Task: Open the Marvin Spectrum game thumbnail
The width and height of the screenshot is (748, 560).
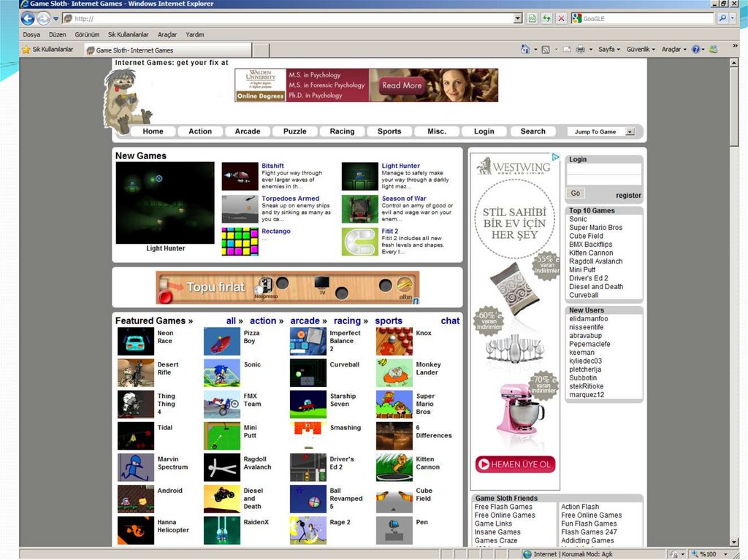Action: [x=135, y=467]
